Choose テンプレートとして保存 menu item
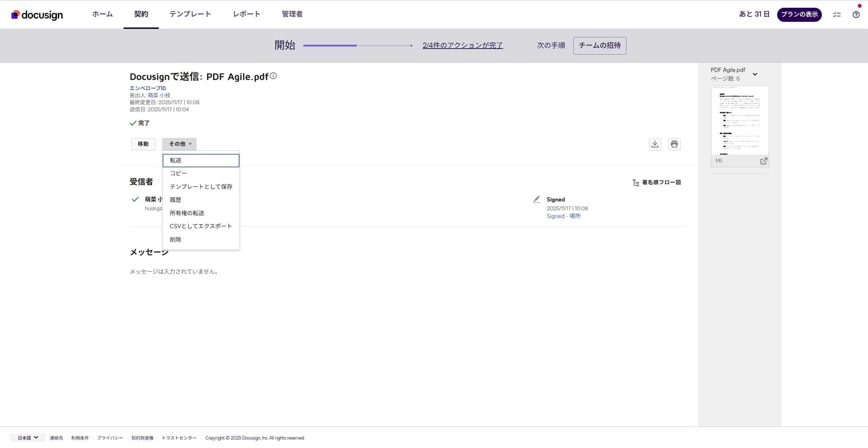 coord(201,186)
